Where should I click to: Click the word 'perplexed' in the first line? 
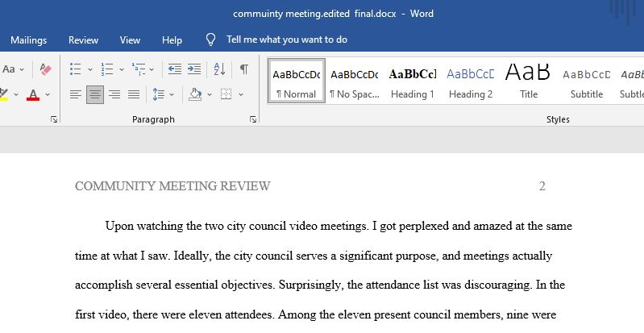point(423,226)
